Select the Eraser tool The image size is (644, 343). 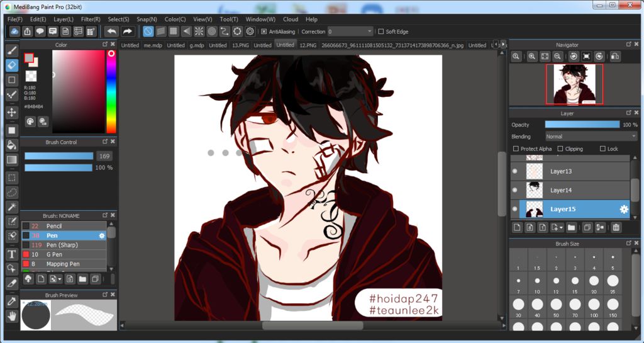pos(12,65)
